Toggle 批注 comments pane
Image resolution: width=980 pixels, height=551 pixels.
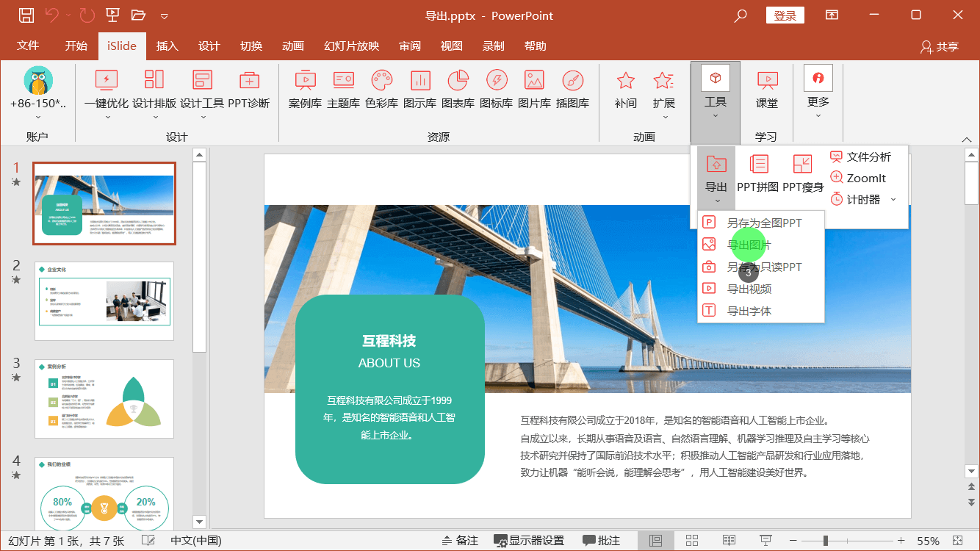tap(601, 541)
